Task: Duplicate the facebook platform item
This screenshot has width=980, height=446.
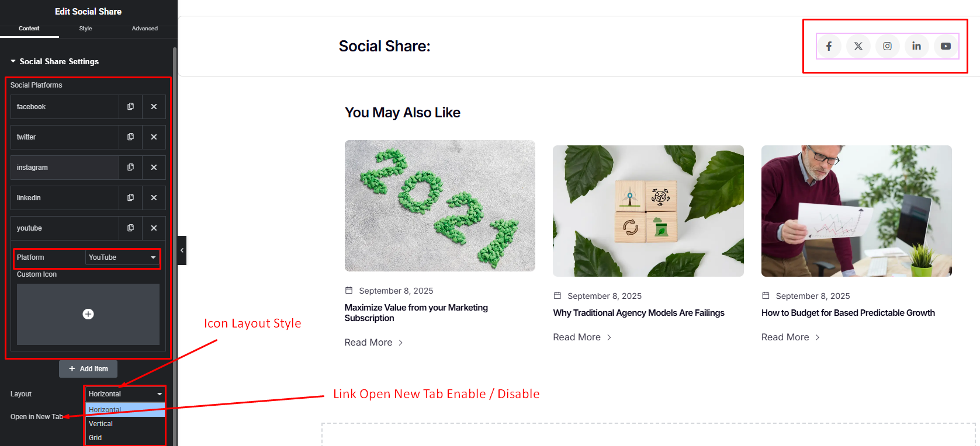Action: coord(130,107)
